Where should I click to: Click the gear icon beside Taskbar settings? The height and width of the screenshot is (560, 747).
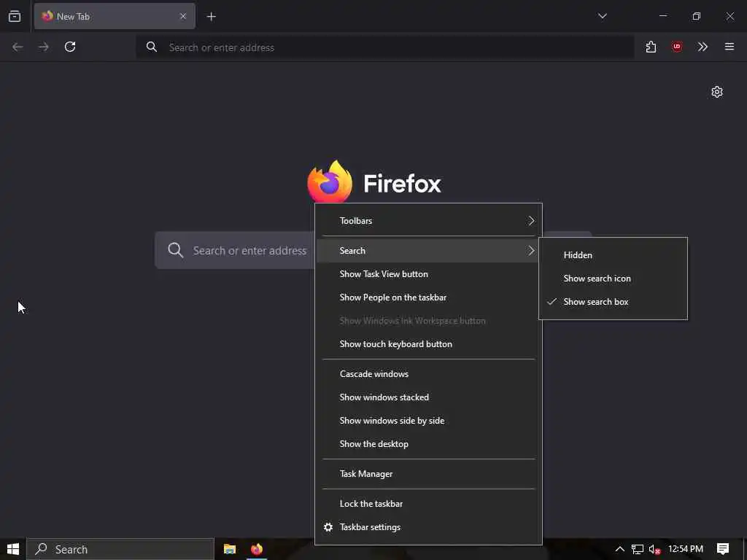tap(328, 527)
